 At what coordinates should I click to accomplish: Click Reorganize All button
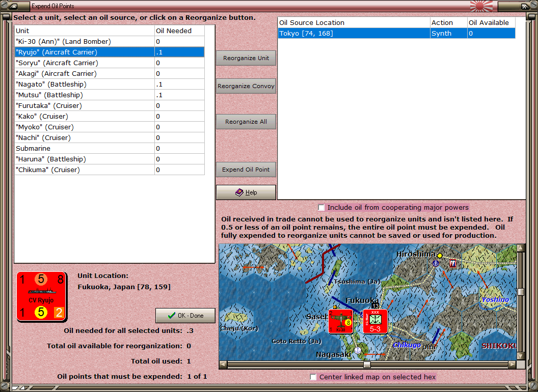point(246,122)
